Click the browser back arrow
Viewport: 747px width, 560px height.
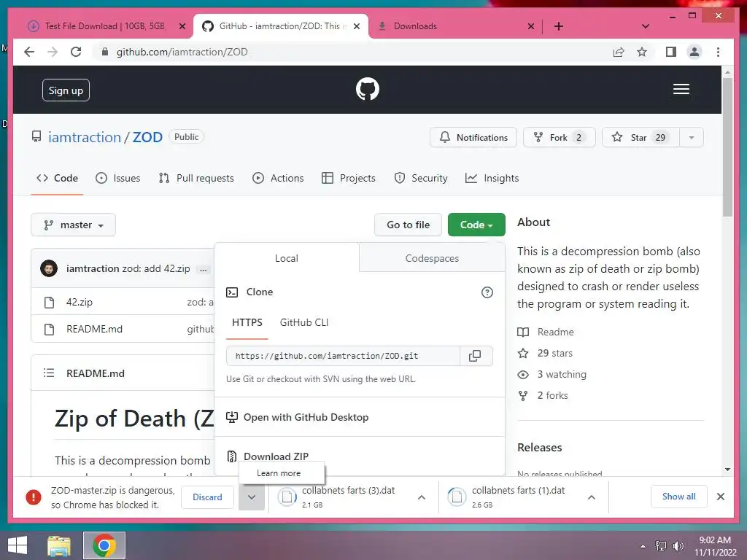pos(29,52)
